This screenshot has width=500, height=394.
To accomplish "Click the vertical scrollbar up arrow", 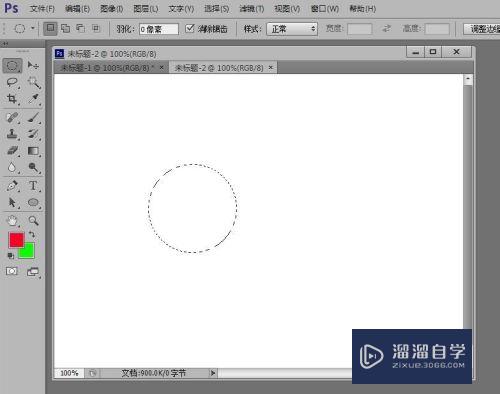I will tap(468, 79).
